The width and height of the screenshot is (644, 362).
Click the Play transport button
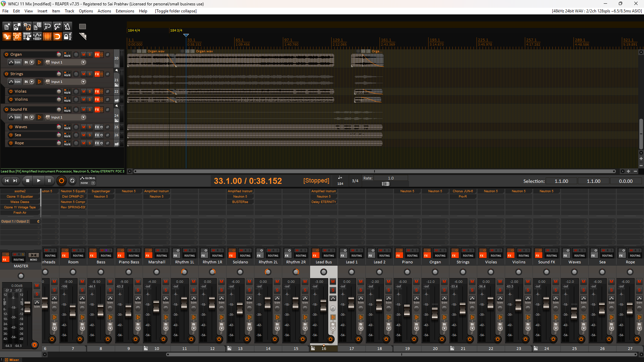[x=39, y=181]
